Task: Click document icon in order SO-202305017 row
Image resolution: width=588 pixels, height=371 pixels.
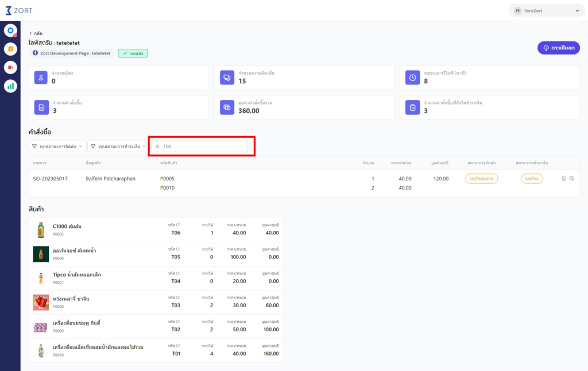Action: click(x=563, y=179)
